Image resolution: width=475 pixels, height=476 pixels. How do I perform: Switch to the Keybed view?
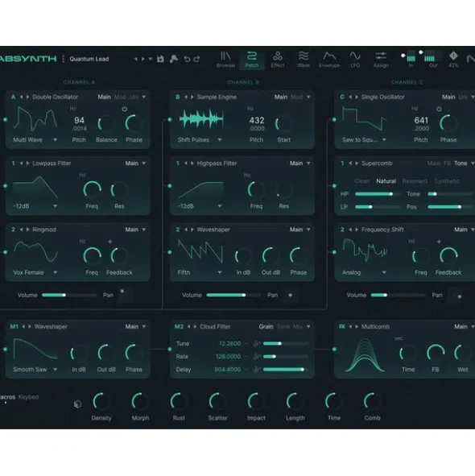[28, 397]
